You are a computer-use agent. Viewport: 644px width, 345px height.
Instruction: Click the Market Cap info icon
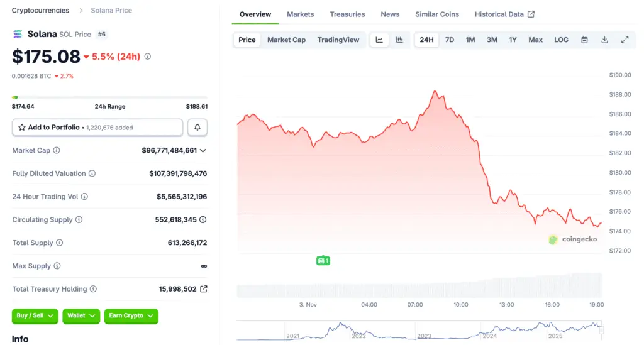[x=57, y=151]
